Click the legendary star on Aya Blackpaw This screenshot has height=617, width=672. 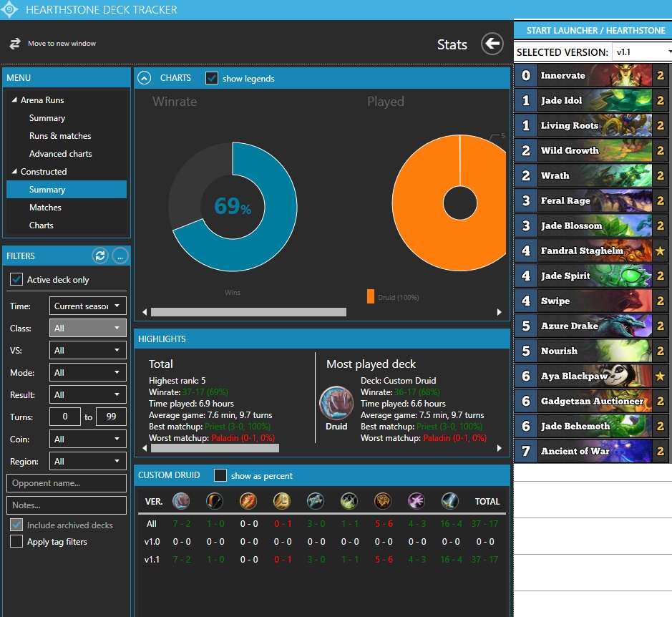[660, 376]
